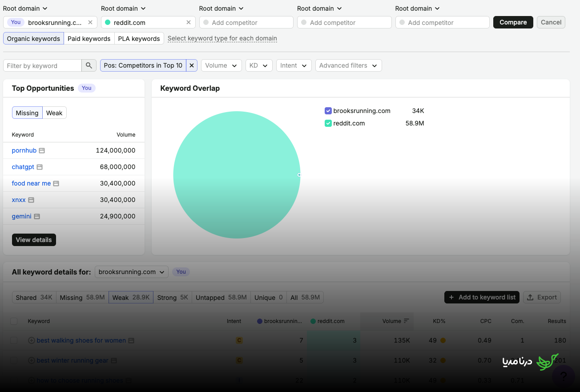The image size is (580, 392).
Task: Click the help question mark button
Action: click(x=563, y=376)
